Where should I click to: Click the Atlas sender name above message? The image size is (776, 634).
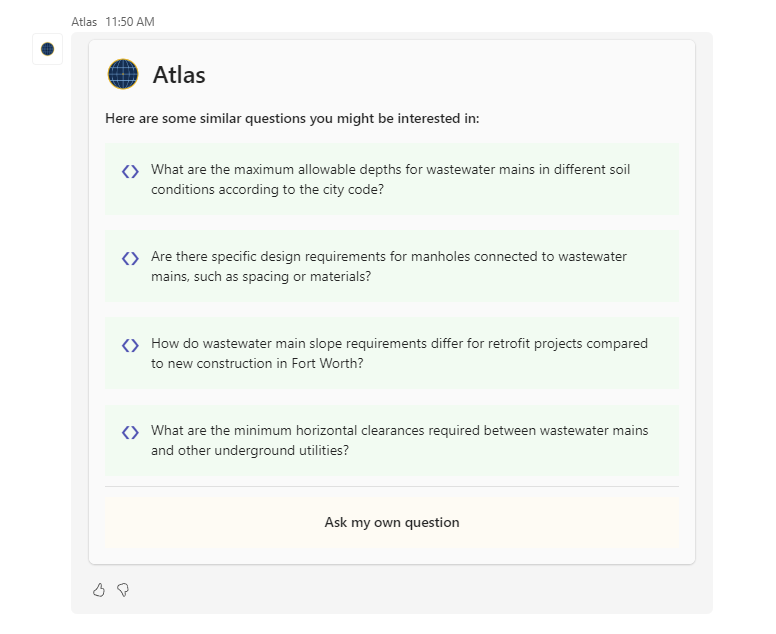pos(84,22)
